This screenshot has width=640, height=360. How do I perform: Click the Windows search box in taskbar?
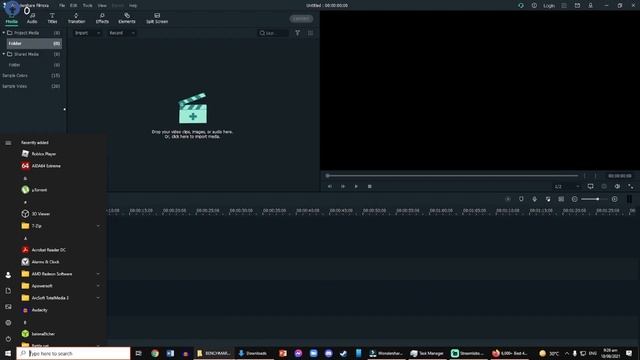(73, 353)
